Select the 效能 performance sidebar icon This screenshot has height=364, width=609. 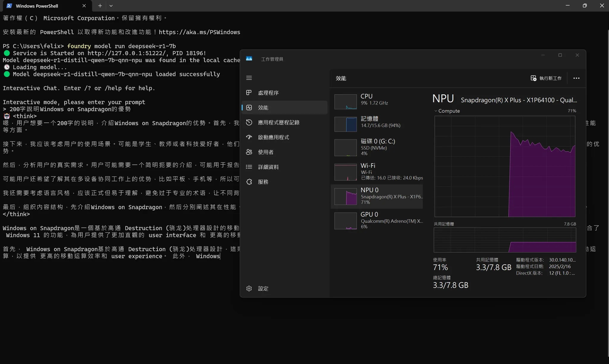(x=249, y=107)
